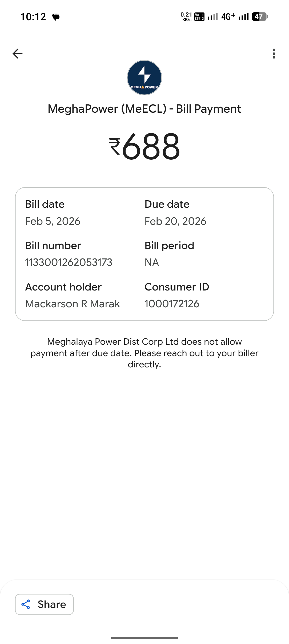Select the bill number 1133001262053173
Image resolution: width=289 pixels, height=644 pixels.
click(69, 262)
